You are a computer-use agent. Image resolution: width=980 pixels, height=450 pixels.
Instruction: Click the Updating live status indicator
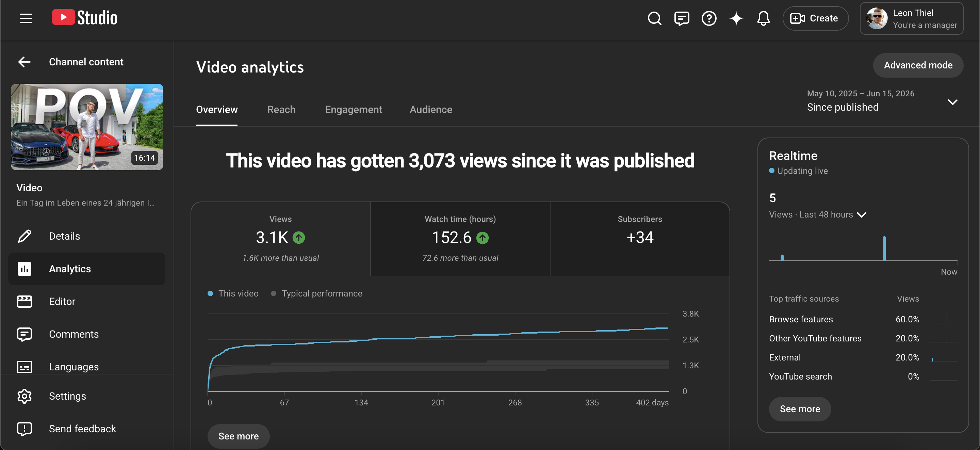[x=798, y=171]
